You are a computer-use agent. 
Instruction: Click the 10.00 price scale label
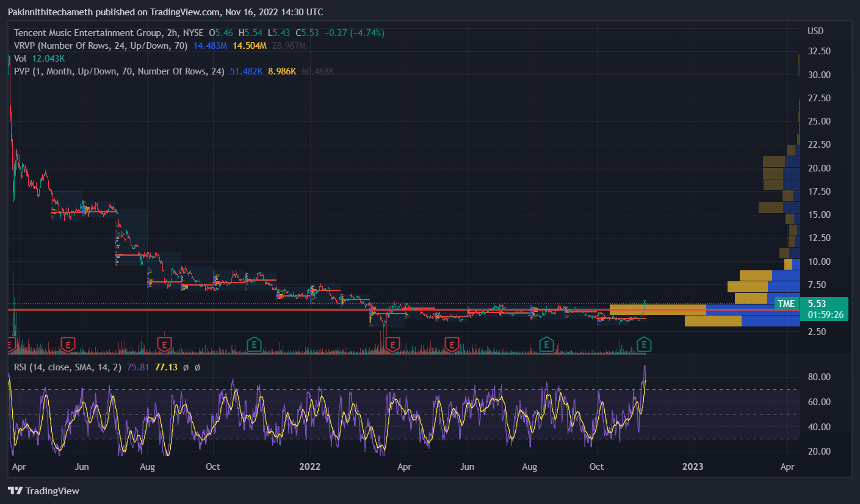coord(818,261)
